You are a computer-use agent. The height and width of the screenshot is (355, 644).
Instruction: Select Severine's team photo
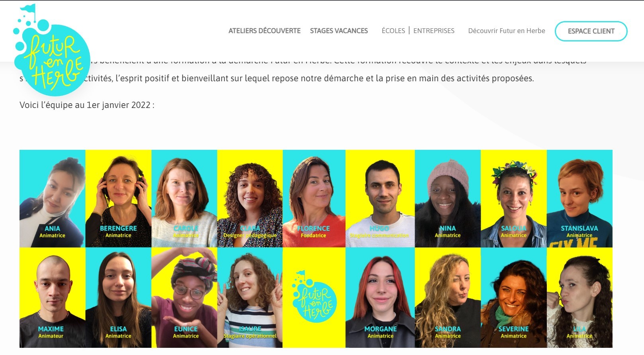(514, 298)
